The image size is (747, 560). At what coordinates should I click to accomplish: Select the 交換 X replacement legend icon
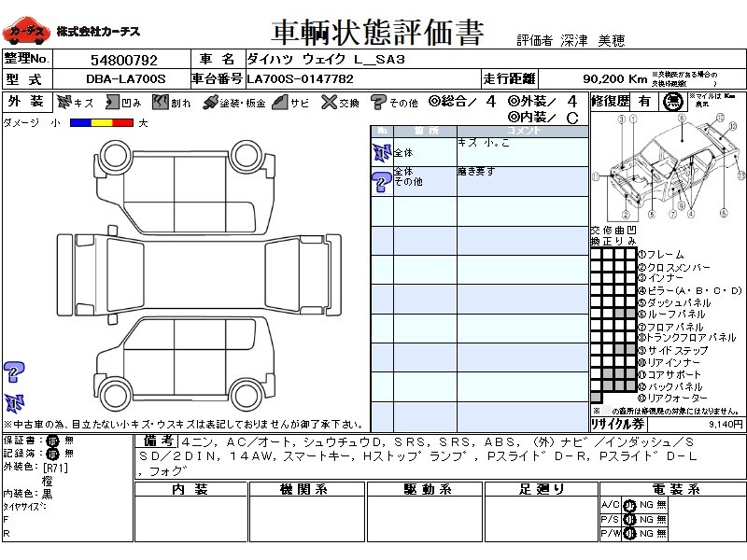point(329,102)
